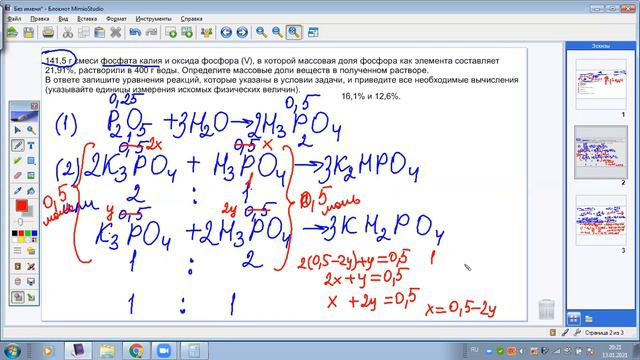This screenshot has height=360, width=640.
Task: Open the Инструменты menu
Action: [153, 19]
